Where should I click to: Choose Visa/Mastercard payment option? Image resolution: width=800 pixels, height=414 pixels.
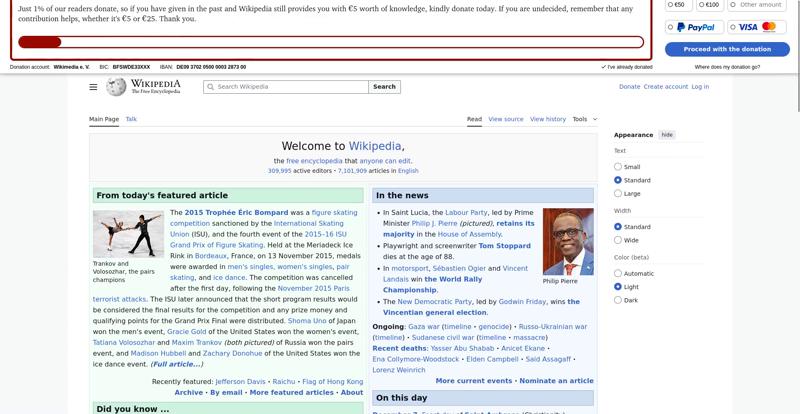pos(757,27)
